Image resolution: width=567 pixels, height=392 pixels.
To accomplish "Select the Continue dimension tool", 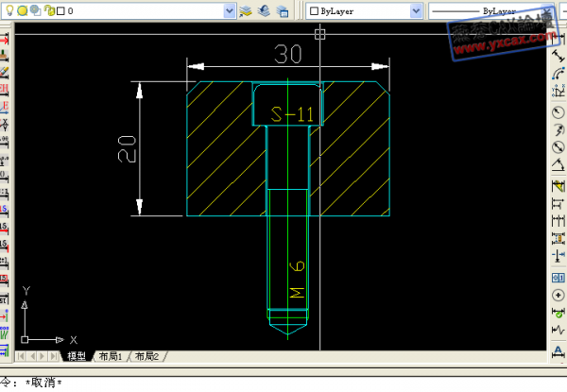I will (x=558, y=221).
